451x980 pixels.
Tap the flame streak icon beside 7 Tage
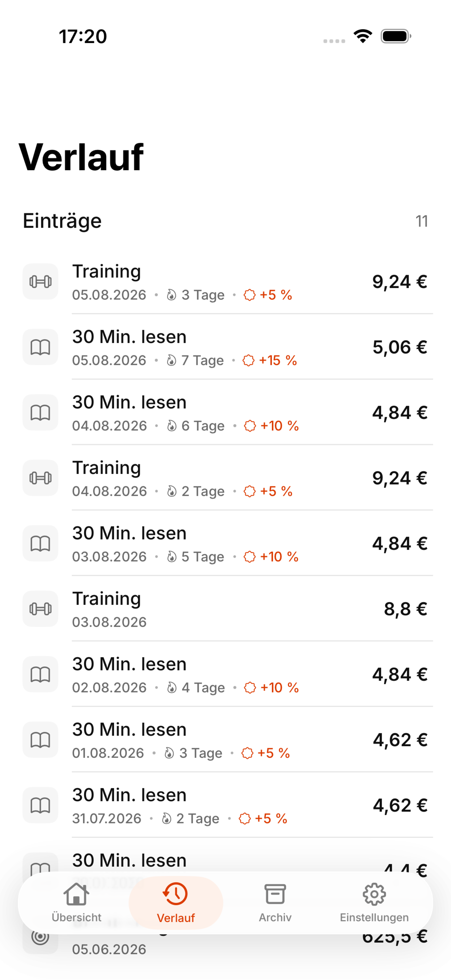pos(172,360)
